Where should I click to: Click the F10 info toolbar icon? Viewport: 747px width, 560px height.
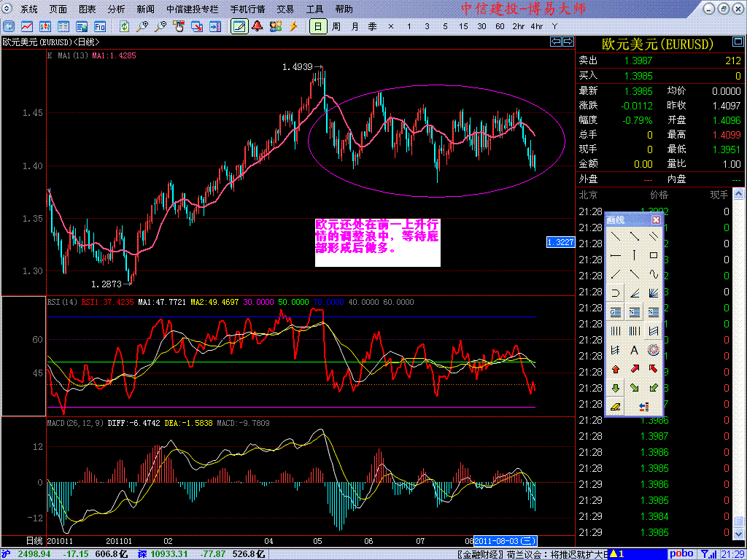(99, 26)
